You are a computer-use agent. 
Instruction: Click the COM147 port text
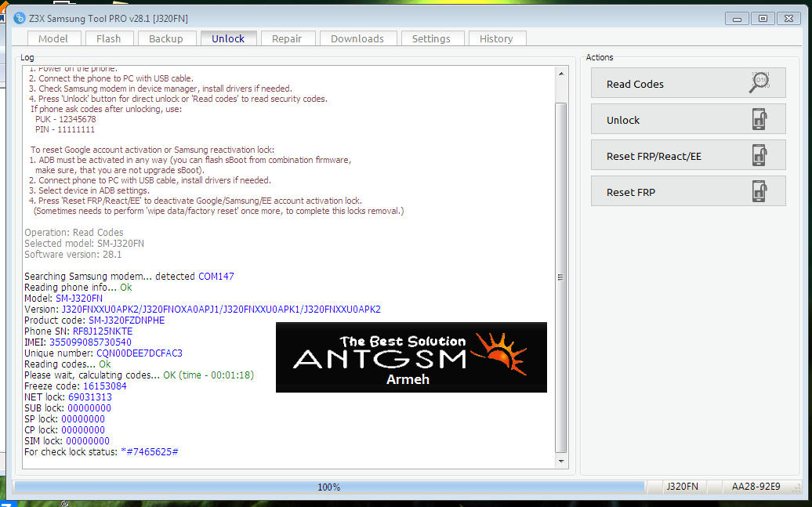pyautogui.click(x=216, y=277)
